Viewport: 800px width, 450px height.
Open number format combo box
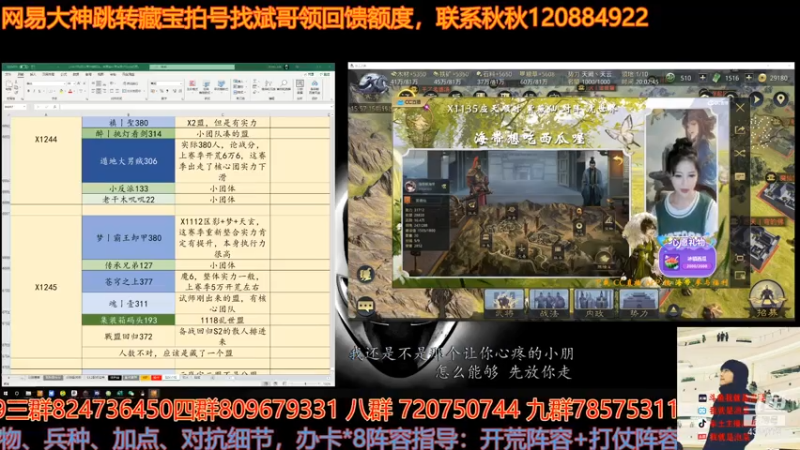(166, 84)
